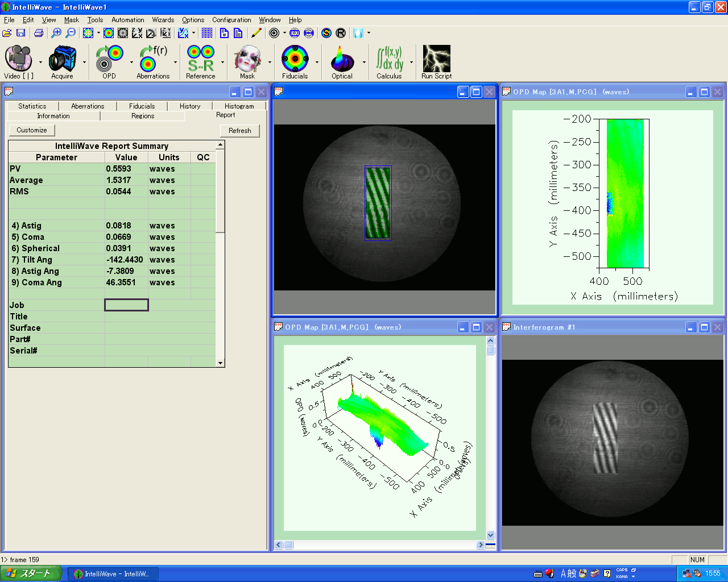Image resolution: width=728 pixels, height=582 pixels.
Task: Click scroll down arrow in report table
Action: (220, 363)
